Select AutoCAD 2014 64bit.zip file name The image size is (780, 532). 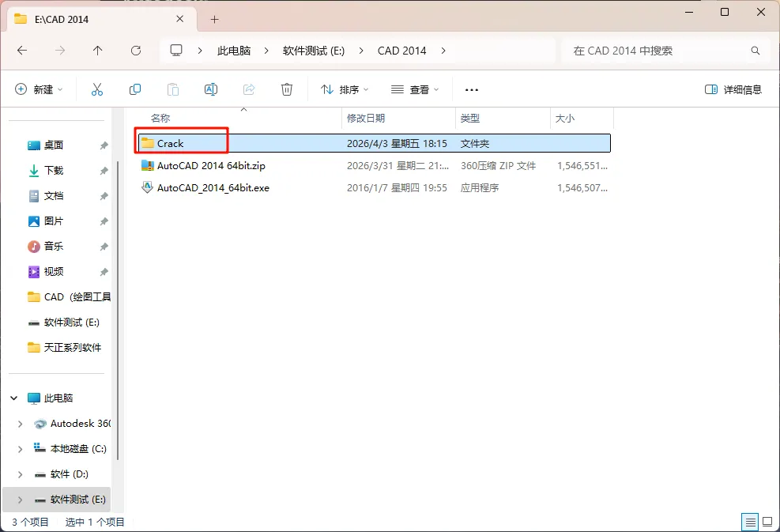pos(211,166)
